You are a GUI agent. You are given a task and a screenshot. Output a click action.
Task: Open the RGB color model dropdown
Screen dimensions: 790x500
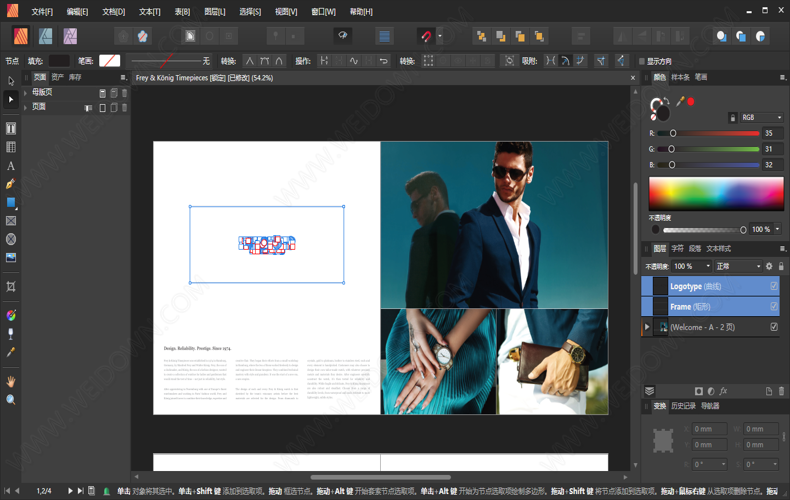point(761,117)
